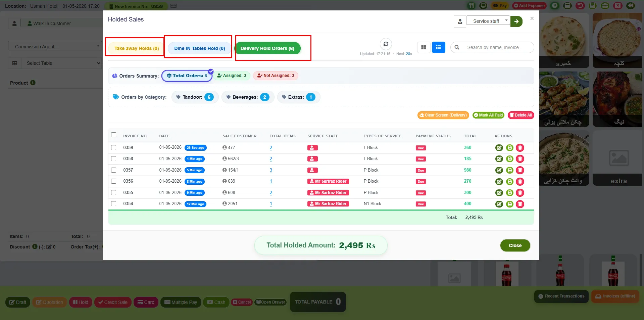Edit held invoice 0358
Screen dimensions: 644x320
pyautogui.click(x=499, y=159)
